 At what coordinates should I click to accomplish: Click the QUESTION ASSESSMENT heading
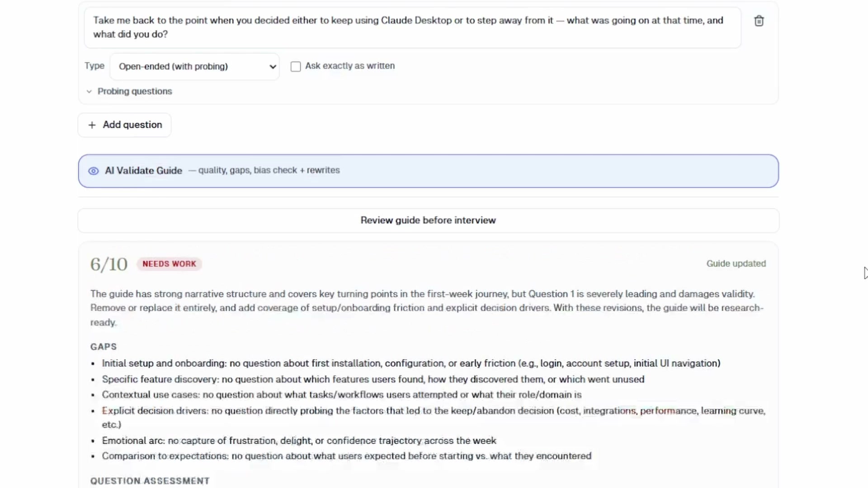tap(150, 481)
